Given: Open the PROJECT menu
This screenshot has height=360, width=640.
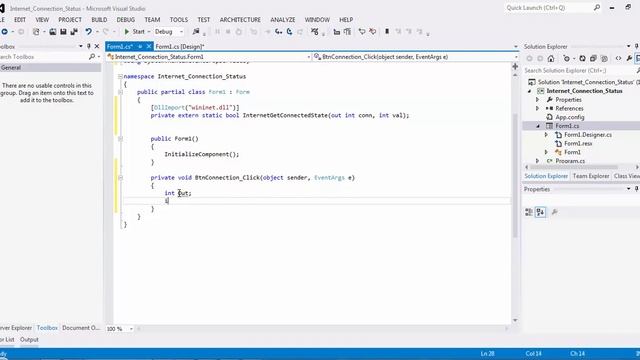Looking at the screenshot, I should (70, 20).
